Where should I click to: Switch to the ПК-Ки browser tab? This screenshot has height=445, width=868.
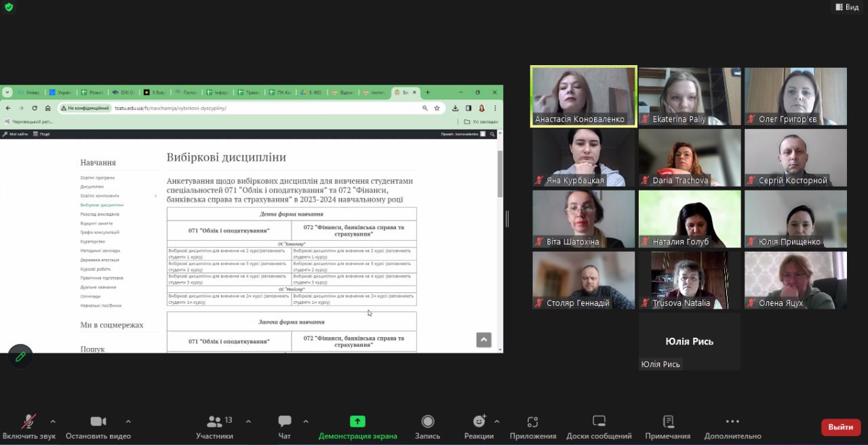tap(279, 92)
